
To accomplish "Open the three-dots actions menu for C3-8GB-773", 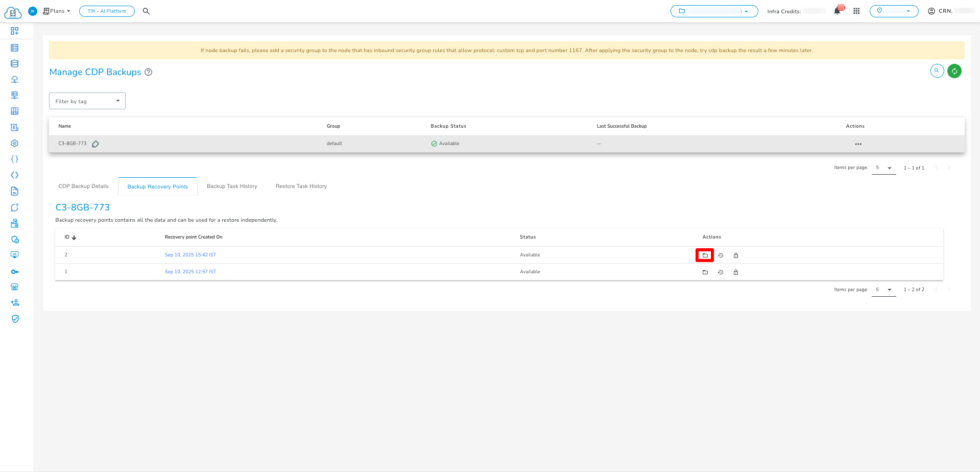I will tap(858, 144).
